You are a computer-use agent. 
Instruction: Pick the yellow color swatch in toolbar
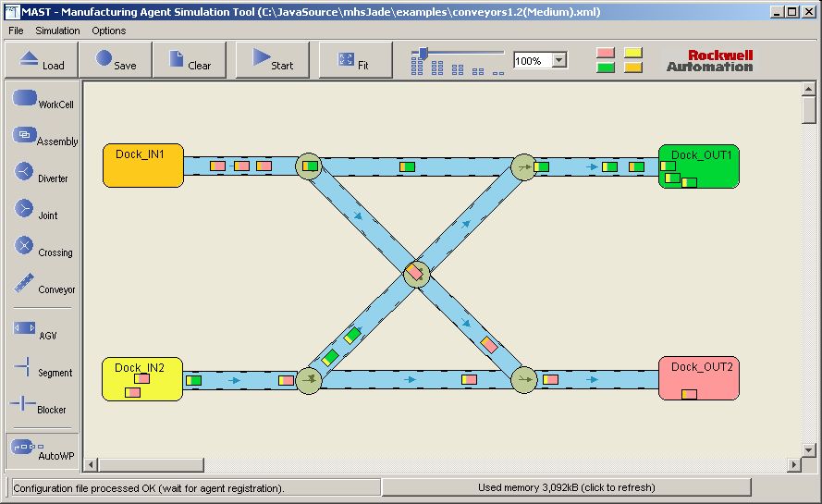(x=633, y=53)
